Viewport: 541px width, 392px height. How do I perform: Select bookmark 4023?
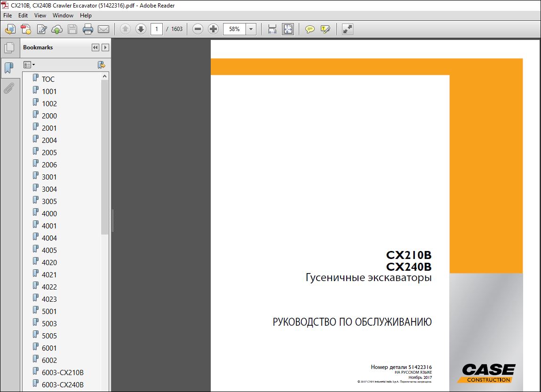(49, 299)
